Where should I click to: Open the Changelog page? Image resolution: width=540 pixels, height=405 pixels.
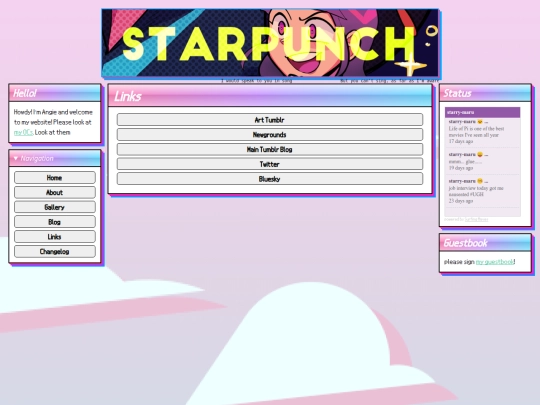pyautogui.click(x=55, y=251)
